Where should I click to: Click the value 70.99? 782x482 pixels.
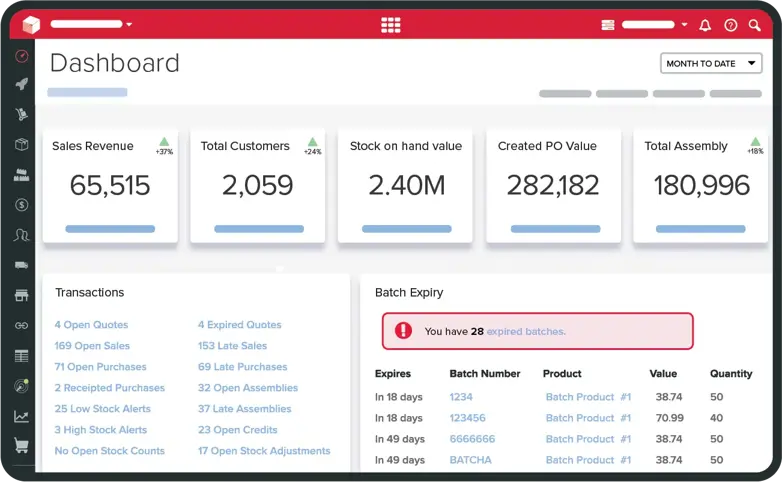(670, 418)
